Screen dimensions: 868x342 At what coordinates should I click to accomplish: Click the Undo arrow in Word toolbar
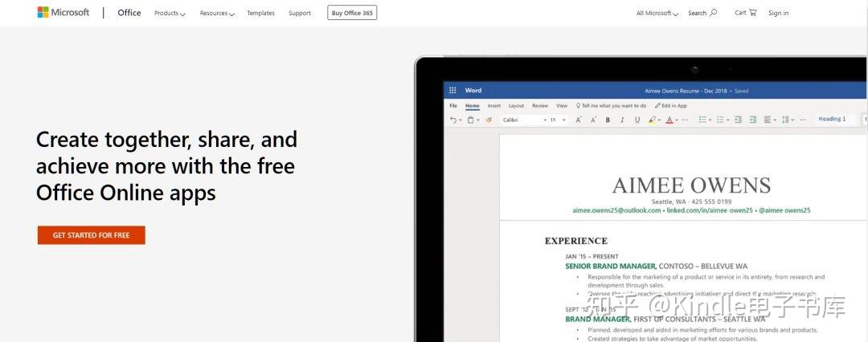(x=453, y=120)
